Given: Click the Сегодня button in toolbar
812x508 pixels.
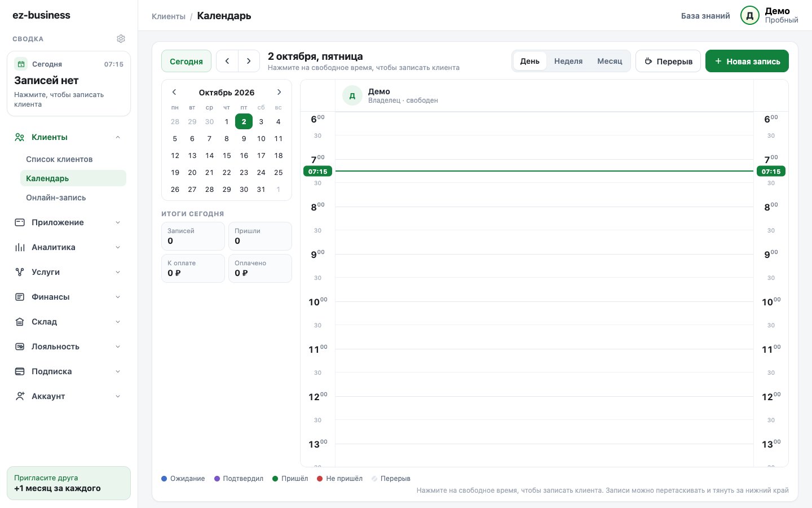Looking at the screenshot, I should (186, 61).
